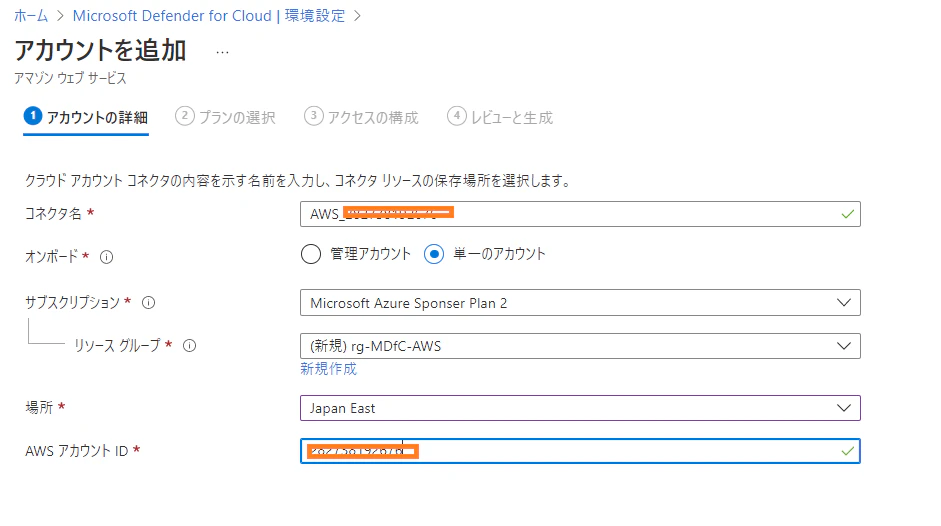The image size is (941, 526).
Task: Click the アマゾン ウェブ サービス subtitle text
Action: [x=70, y=78]
